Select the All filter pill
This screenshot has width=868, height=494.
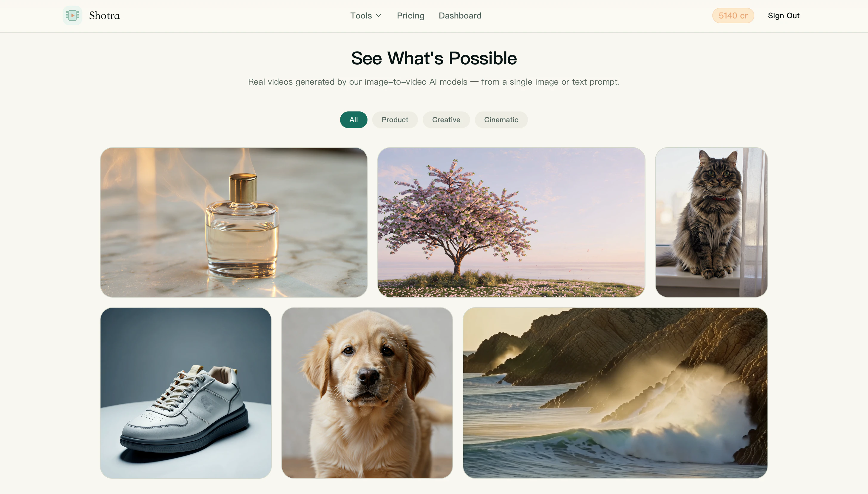tap(353, 120)
